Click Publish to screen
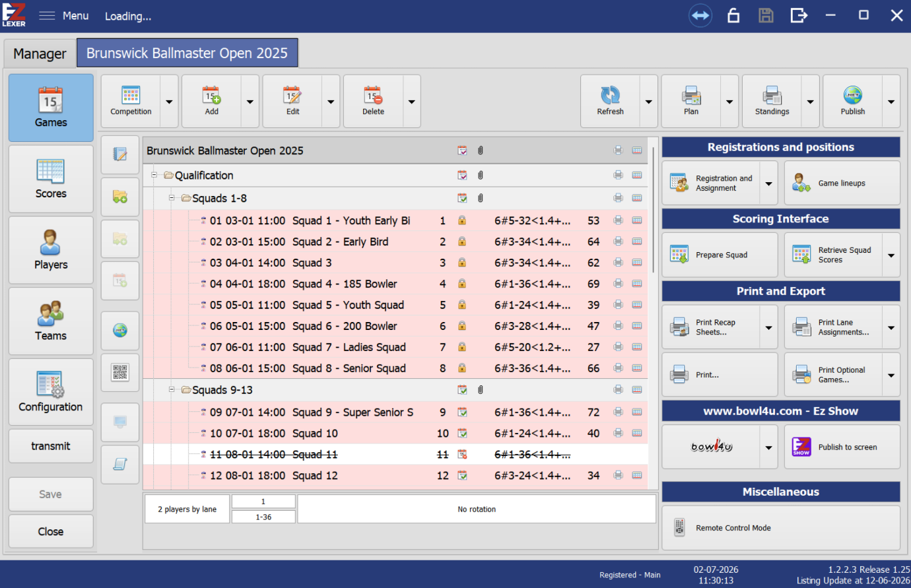The image size is (911, 588). point(842,447)
